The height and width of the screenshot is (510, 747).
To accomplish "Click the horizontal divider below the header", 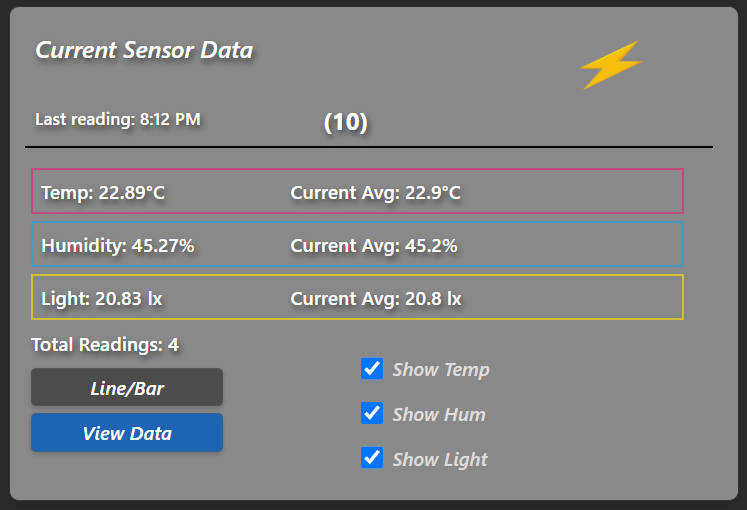I will pos(369,147).
